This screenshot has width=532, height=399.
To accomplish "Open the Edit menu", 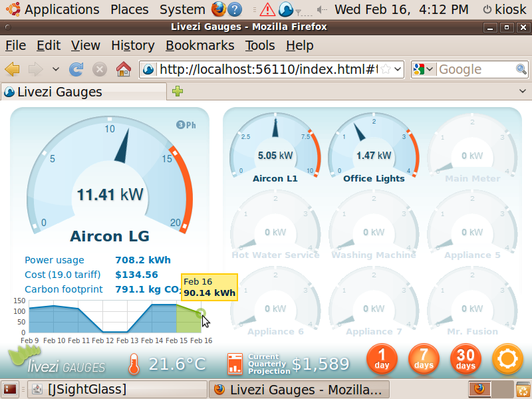I will (49, 45).
